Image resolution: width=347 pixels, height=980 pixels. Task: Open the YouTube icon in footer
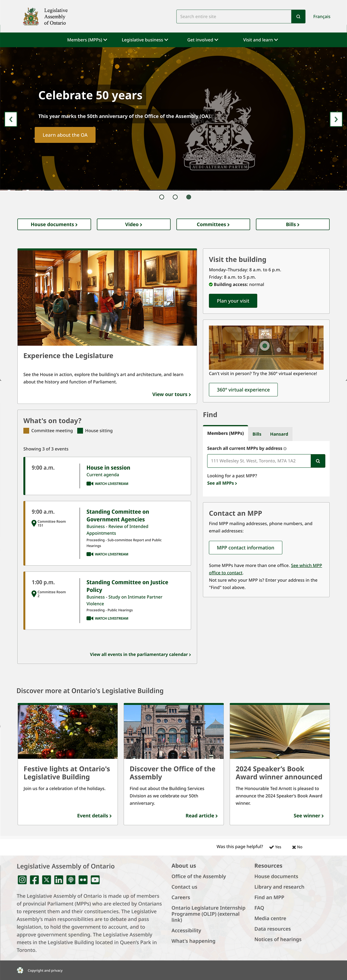point(95,879)
